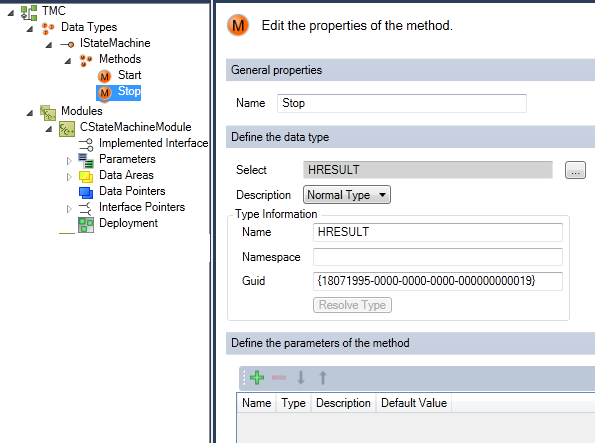
Task: Click the empty Namespace field
Action: click(438, 257)
